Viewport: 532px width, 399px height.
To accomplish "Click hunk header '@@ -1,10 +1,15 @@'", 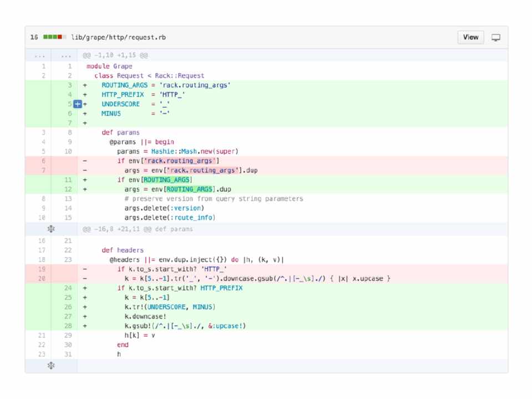I will [114, 55].
